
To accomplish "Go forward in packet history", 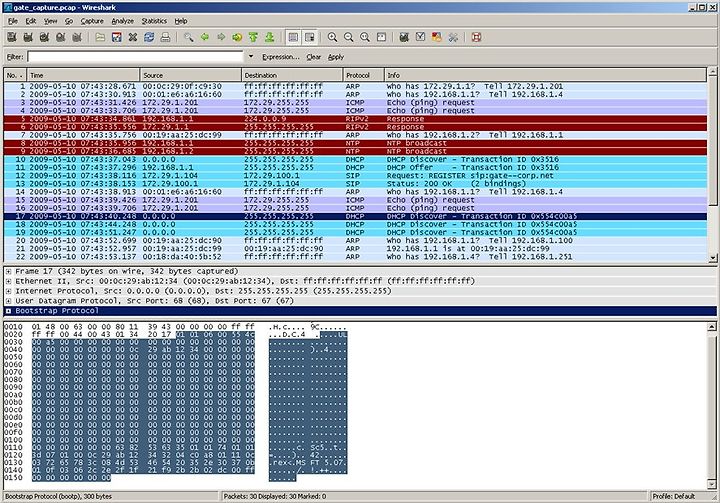I will tap(221, 37).
